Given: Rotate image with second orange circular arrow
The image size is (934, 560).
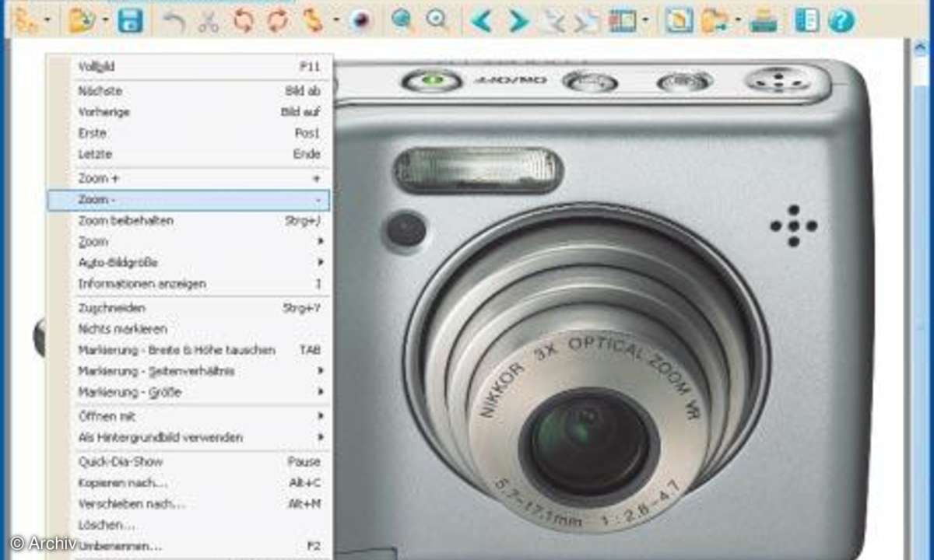Looking at the screenshot, I should pyautogui.click(x=278, y=20).
